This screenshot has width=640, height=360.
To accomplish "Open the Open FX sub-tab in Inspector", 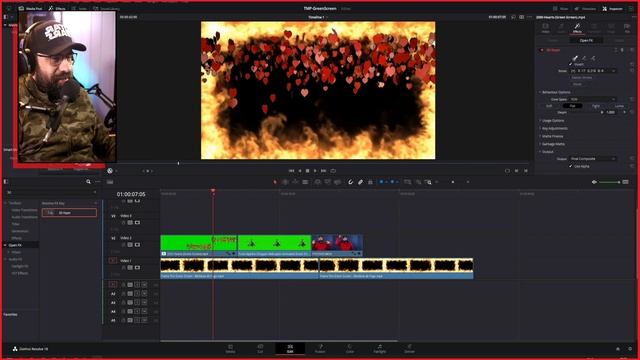I will 586,40.
